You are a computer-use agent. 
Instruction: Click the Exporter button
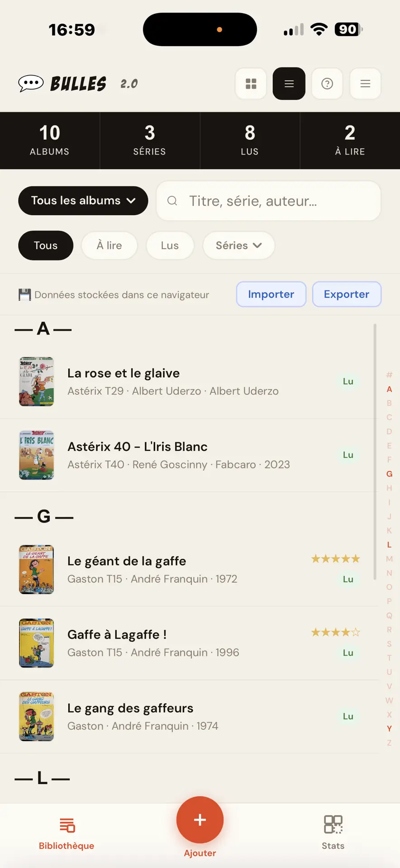click(347, 294)
